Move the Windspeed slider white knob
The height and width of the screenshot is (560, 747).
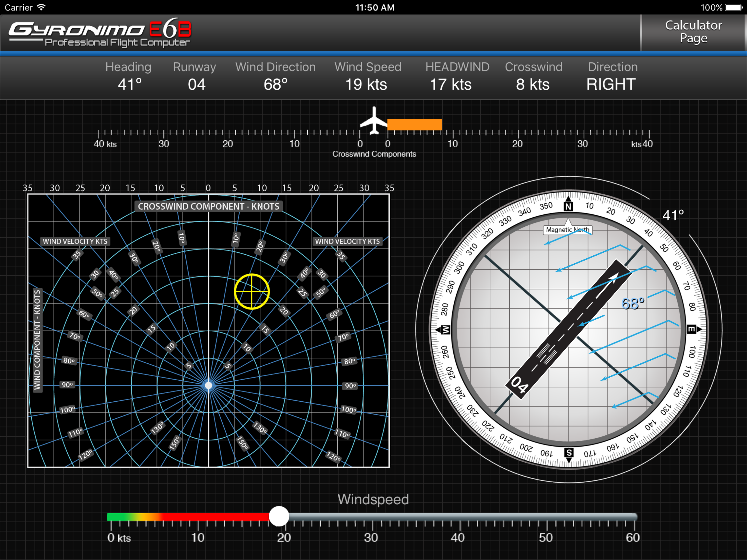tap(279, 516)
